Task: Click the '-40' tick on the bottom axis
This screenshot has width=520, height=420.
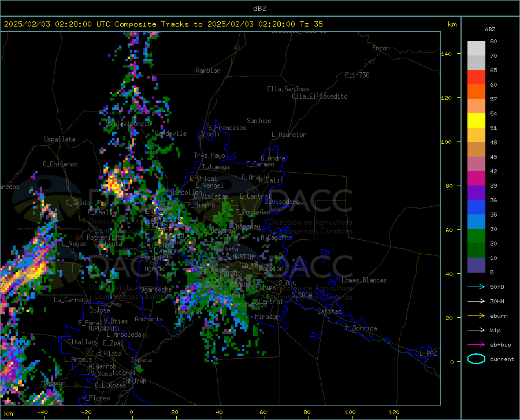Action: point(42,412)
